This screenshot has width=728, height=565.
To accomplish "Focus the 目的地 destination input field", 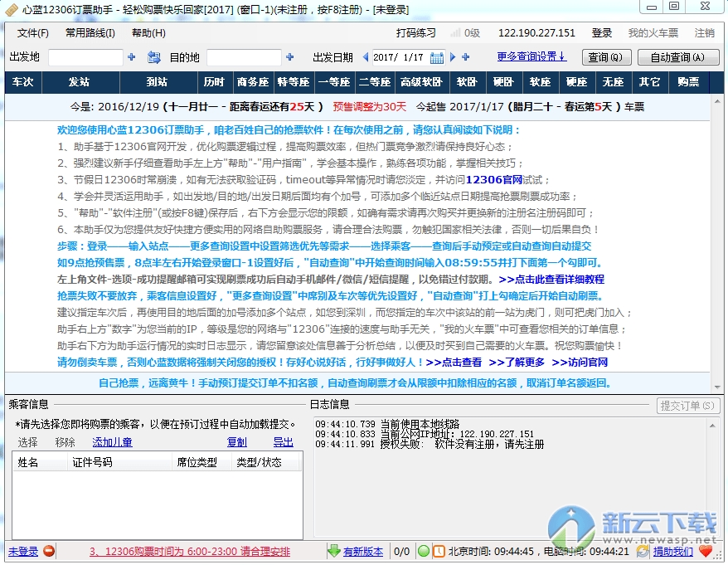I will coord(244,57).
